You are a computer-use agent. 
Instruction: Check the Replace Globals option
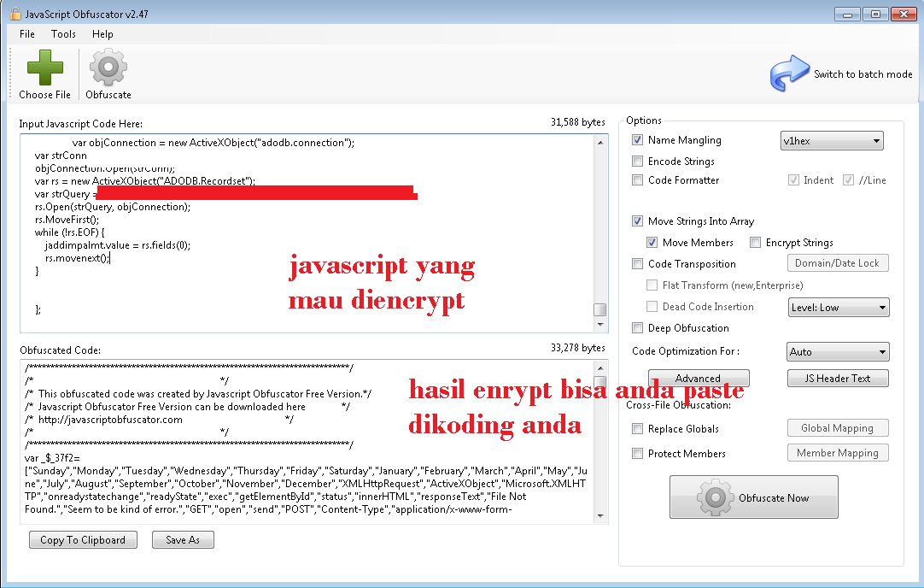point(637,429)
